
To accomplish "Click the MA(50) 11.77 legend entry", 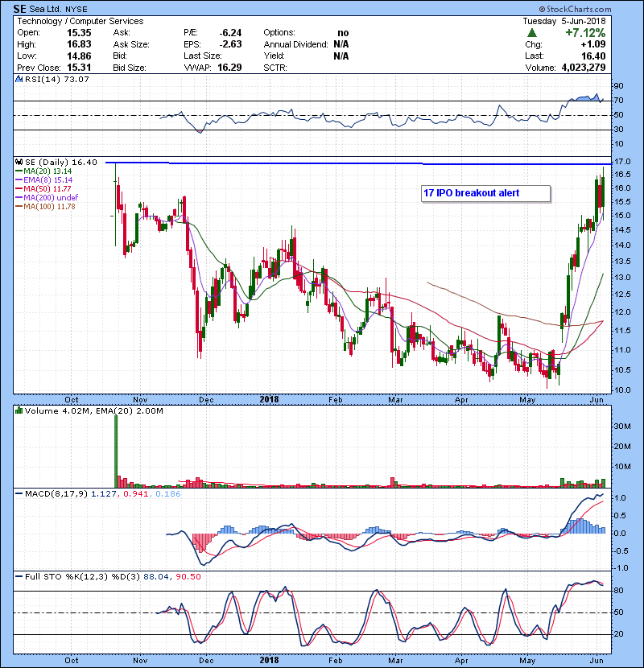I will tap(43, 188).
